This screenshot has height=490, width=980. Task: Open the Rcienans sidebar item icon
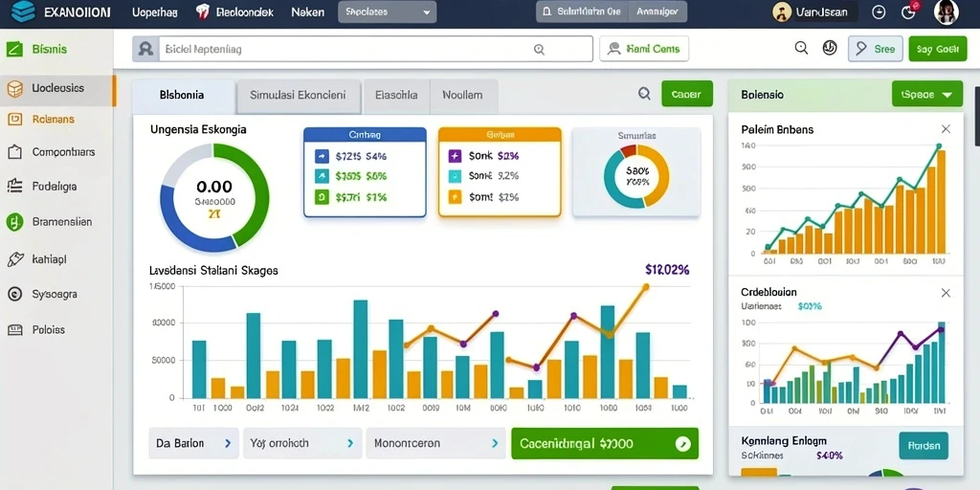tap(14, 119)
